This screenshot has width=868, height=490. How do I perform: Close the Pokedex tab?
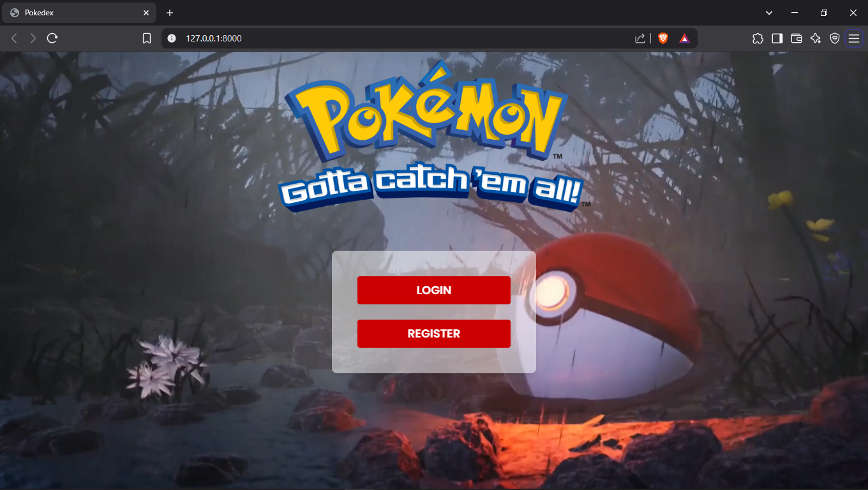click(x=146, y=13)
